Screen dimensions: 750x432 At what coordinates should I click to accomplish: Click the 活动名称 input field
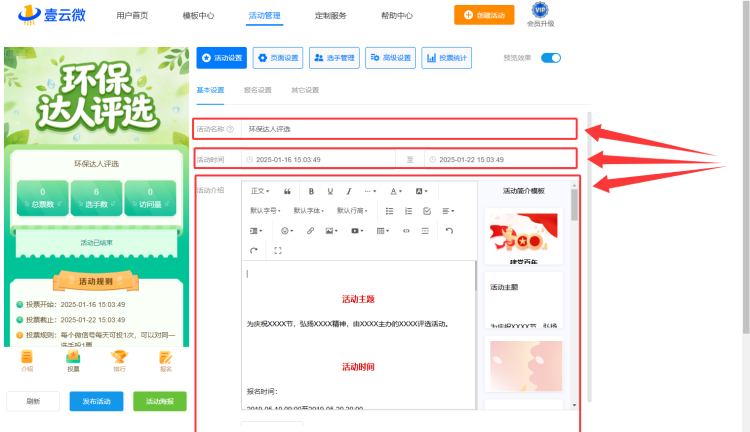point(408,129)
